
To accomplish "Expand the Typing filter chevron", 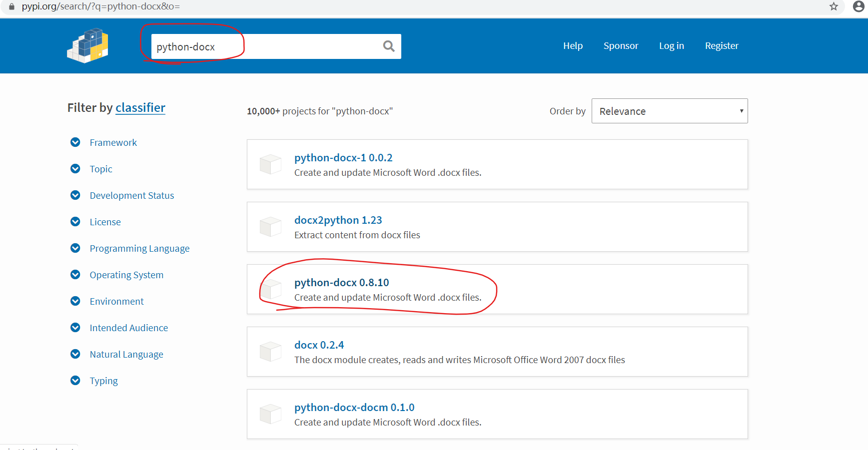I will coord(75,381).
